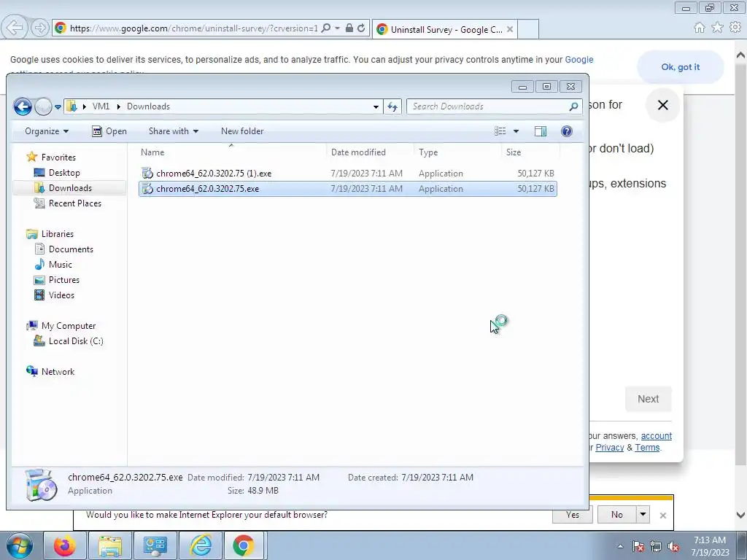The image size is (747, 560).
Task: Open Local Disk (C:)
Action: pyautogui.click(x=76, y=341)
